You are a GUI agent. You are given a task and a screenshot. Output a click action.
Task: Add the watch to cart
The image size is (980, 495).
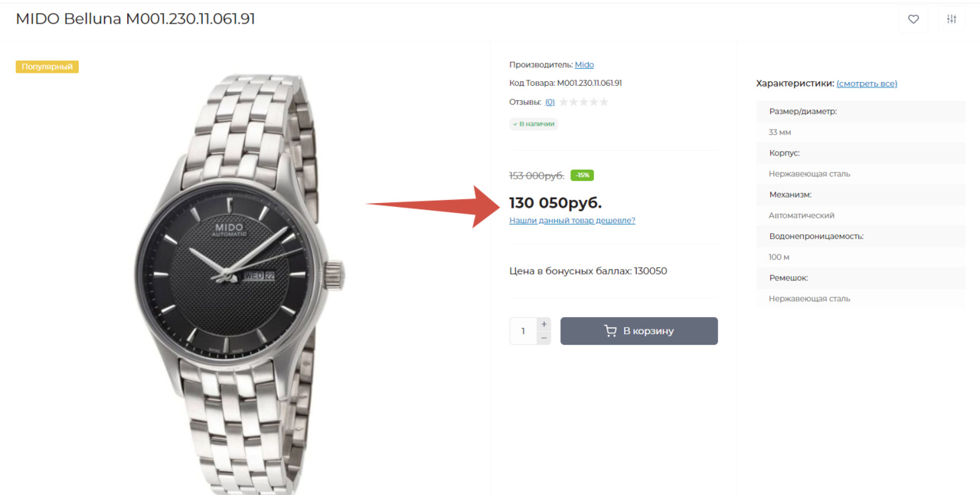(639, 331)
